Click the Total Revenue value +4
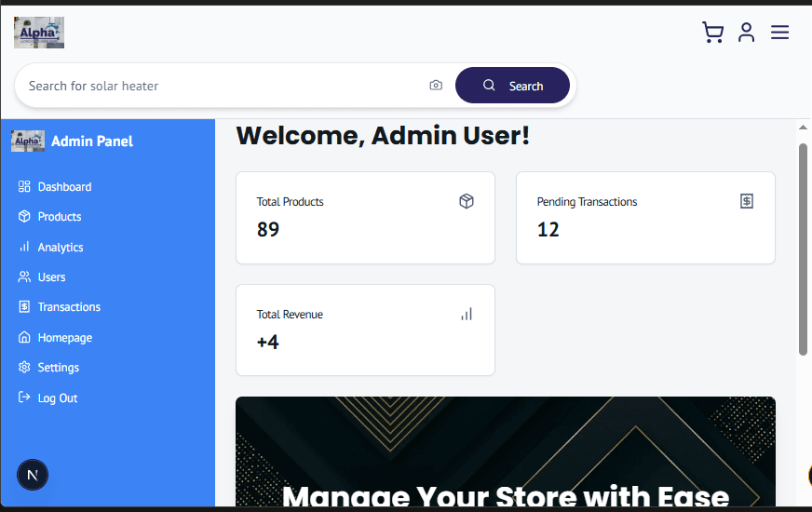The width and height of the screenshot is (812, 512). pyautogui.click(x=268, y=343)
